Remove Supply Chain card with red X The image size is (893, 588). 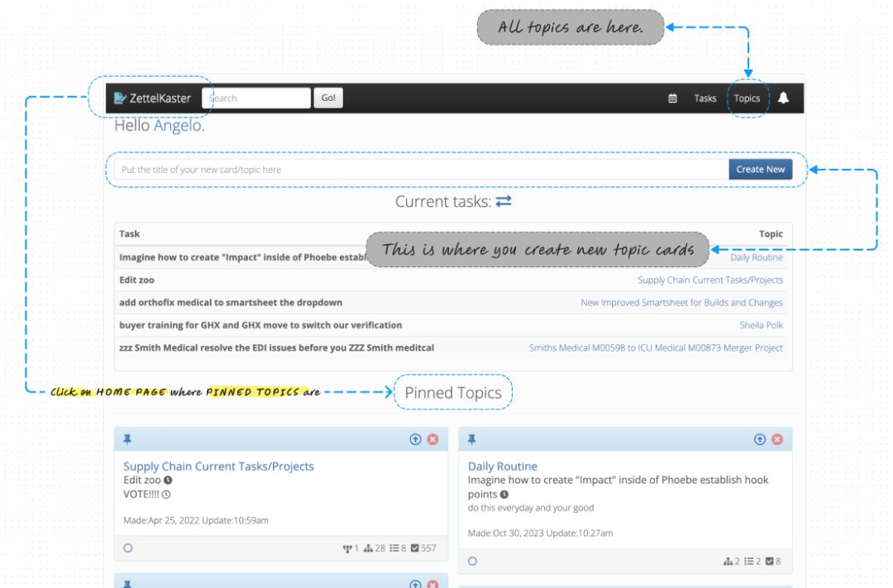click(432, 439)
